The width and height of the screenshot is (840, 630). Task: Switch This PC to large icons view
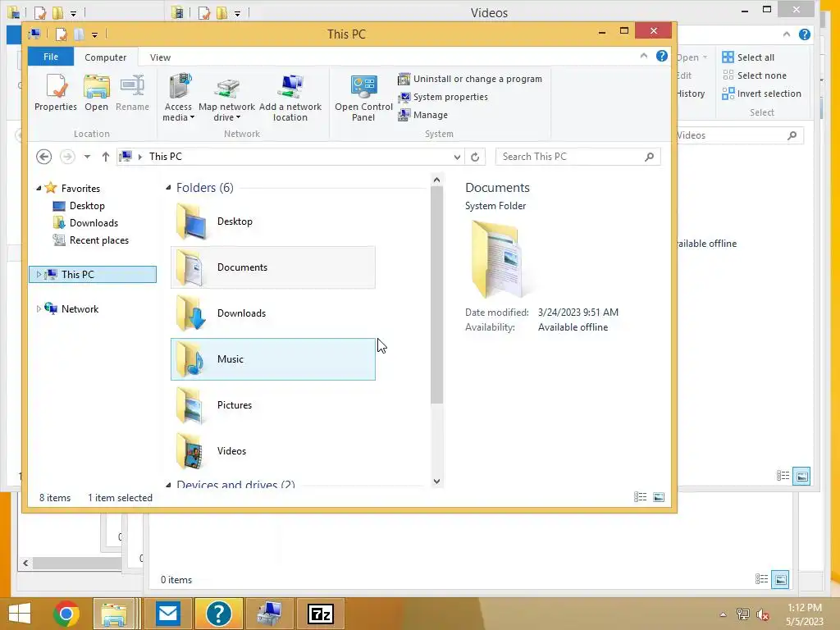pos(659,497)
